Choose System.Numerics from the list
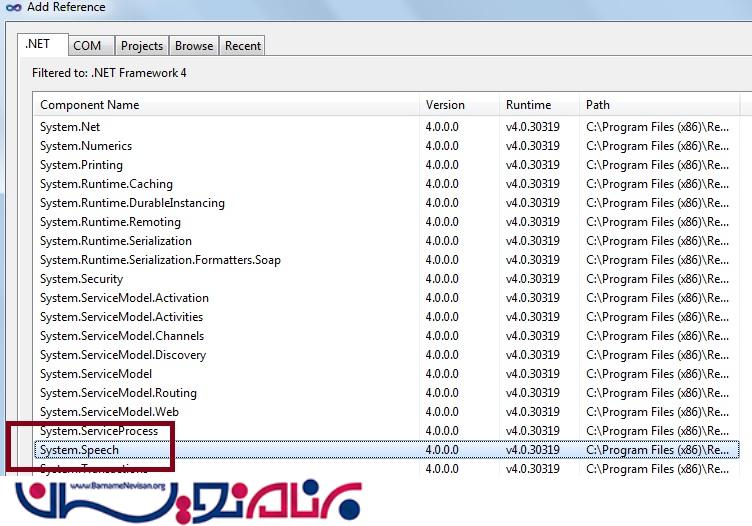Viewport: 752px width, 526px height. pyautogui.click(x=86, y=146)
